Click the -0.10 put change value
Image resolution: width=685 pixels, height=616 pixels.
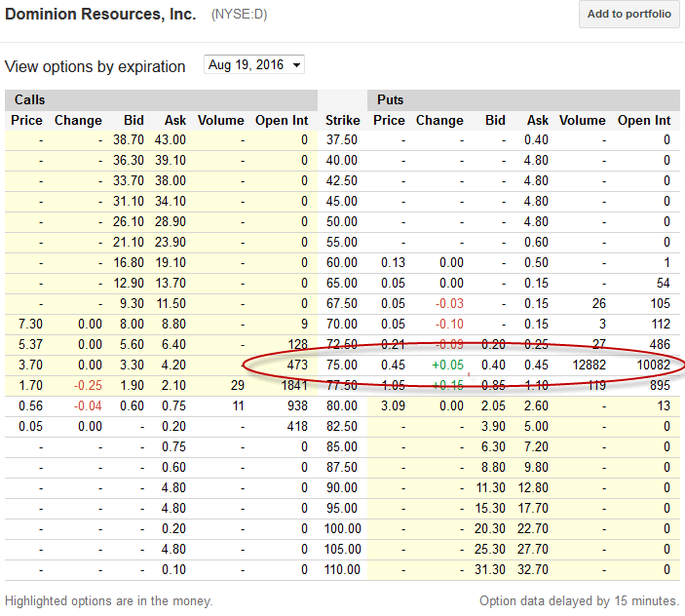[x=449, y=325]
